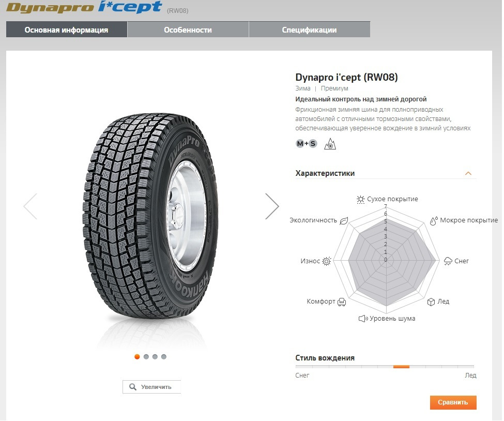Image resolution: width=504 pixels, height=421 pixels.
Task: Click the leaf Экологичность icon
Action: pyautogui.click(x=344, y=221)
